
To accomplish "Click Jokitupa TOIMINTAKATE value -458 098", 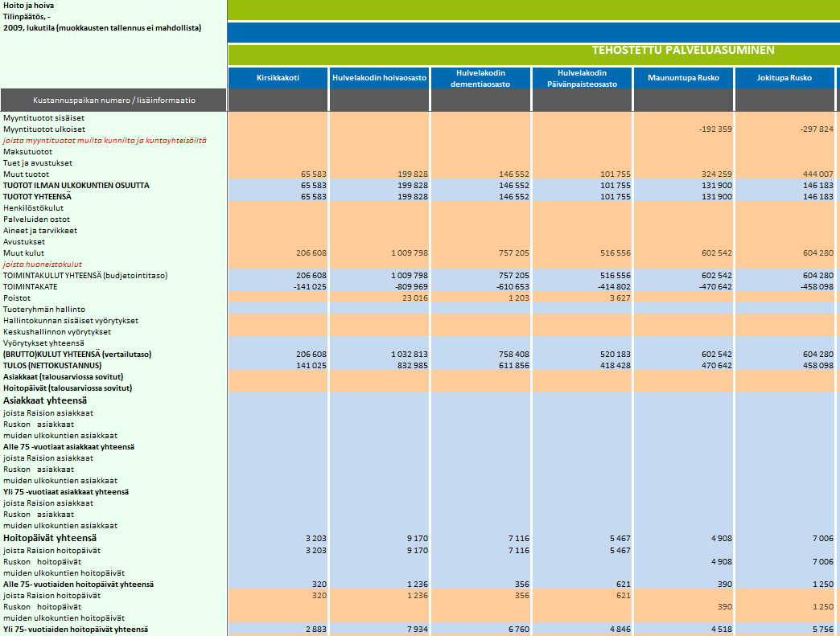I will coord(817,286).
